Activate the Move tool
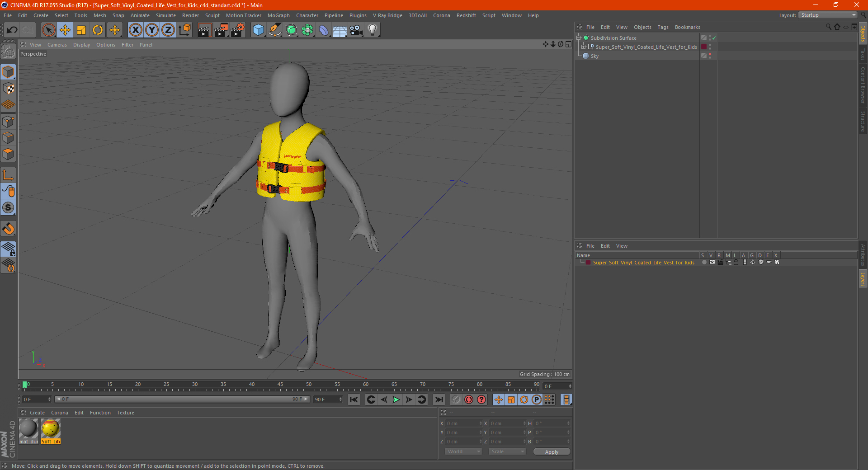This screenshot has width=868, height=470. 65,30
